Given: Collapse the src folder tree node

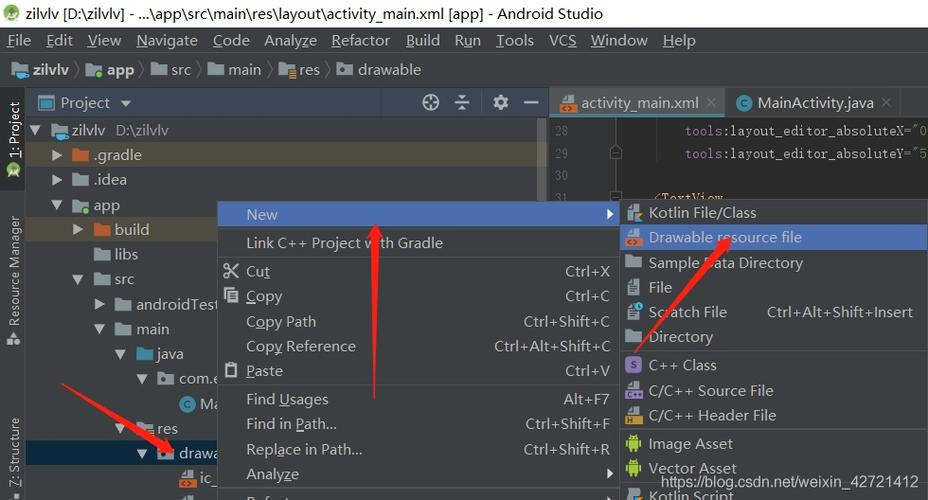Looking at the screenshot, I should tap(78, 279).
